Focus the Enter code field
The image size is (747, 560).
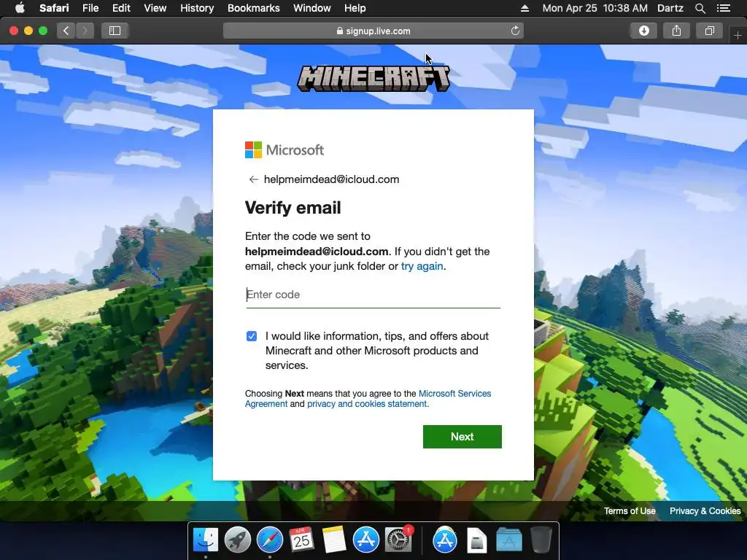pos(373,295)
